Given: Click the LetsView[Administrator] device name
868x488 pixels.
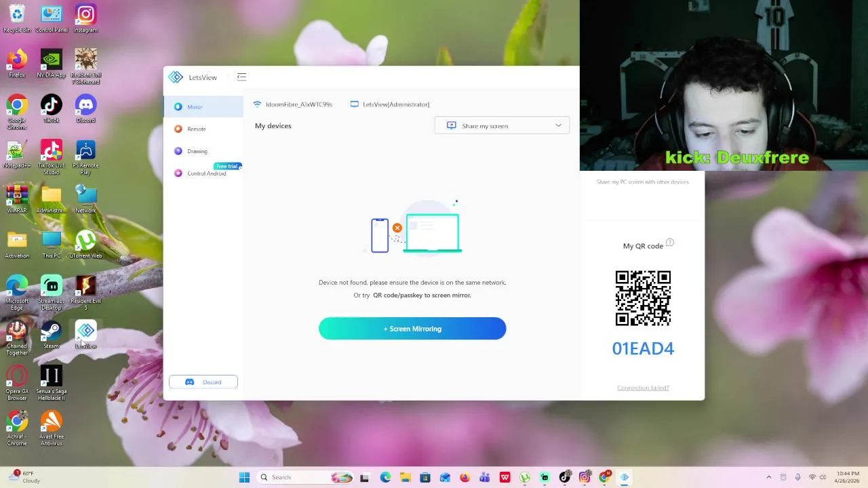Looking at the screenshot, I should tap(390, 104).
